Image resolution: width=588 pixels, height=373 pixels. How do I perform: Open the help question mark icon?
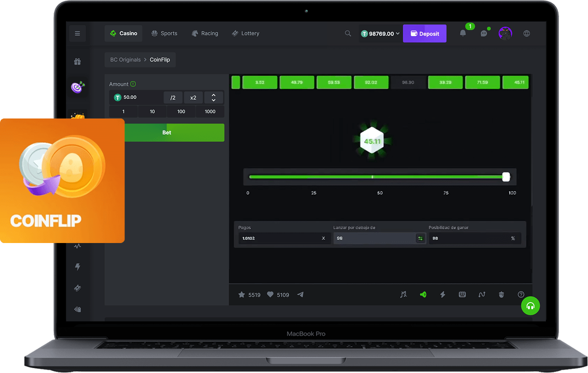[521, 295]
